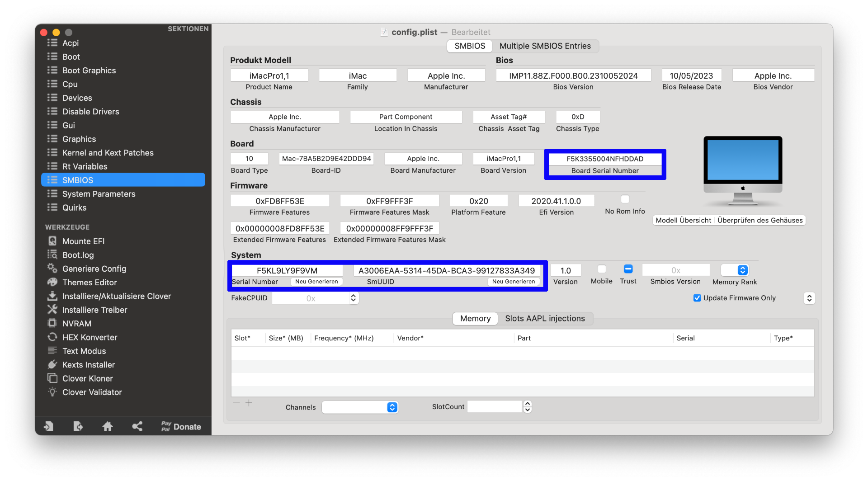Click the Firmware Features field
Image resolution: width=868 pixels, height=481 pixels.
[x=280, y=201]
